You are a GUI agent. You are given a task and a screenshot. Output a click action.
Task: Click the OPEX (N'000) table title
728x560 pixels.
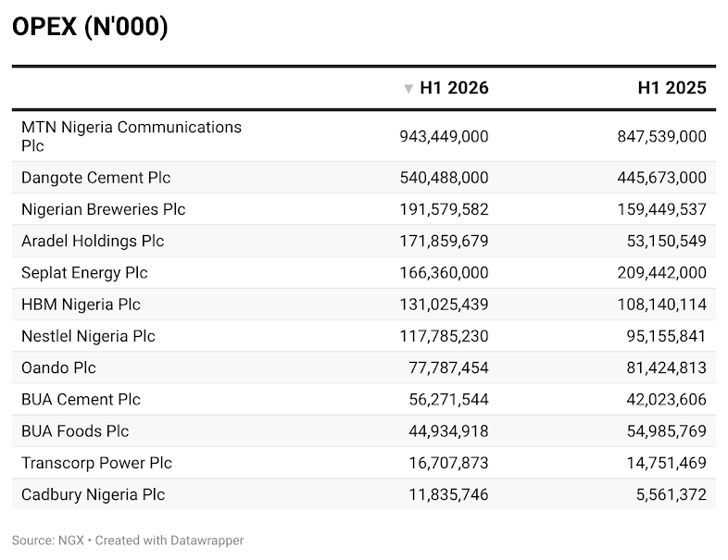coord(90,27)
